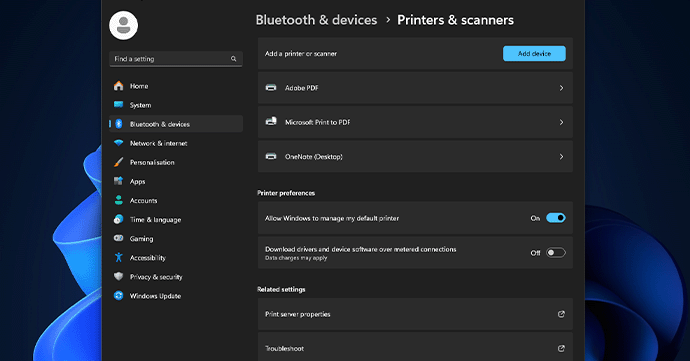The width and height of the screenshot is (690, 361).
Task: Click the user profile avatar icon
Action: pos(123,26)
